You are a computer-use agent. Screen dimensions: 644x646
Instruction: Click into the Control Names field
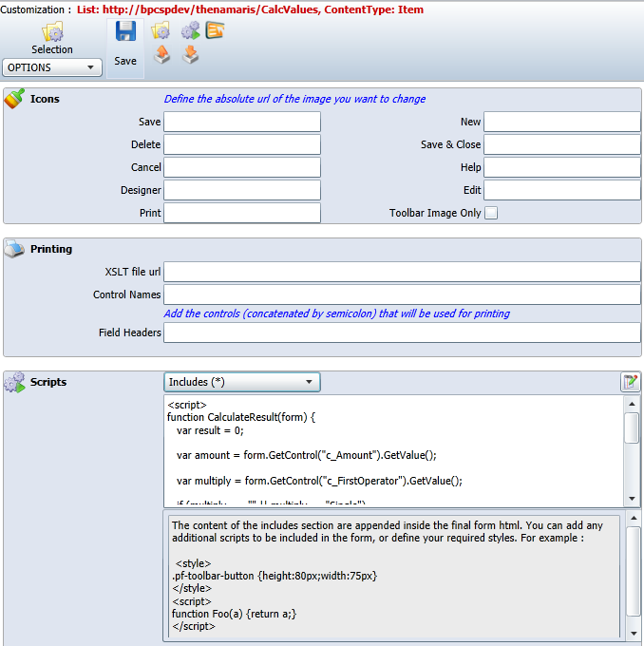click(x=402, y=294)
